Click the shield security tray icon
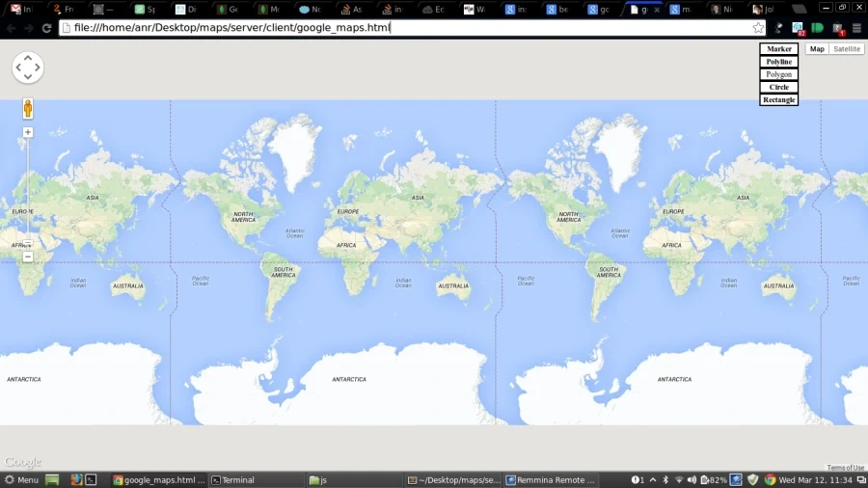868x488 pixels. click(x=753, y=479)
